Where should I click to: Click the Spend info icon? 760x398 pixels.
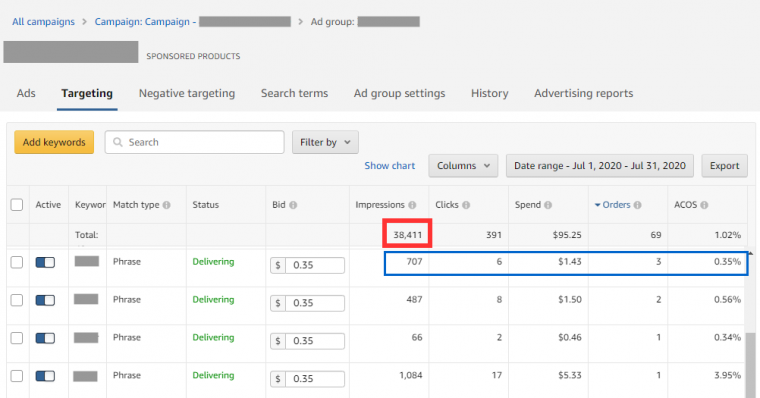(548, 205)
